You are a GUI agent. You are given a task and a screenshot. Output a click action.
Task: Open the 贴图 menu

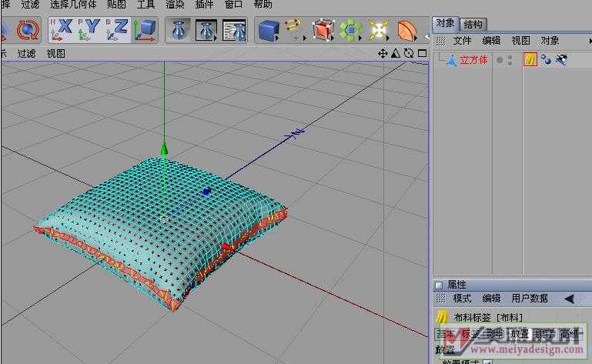point(116,5)
